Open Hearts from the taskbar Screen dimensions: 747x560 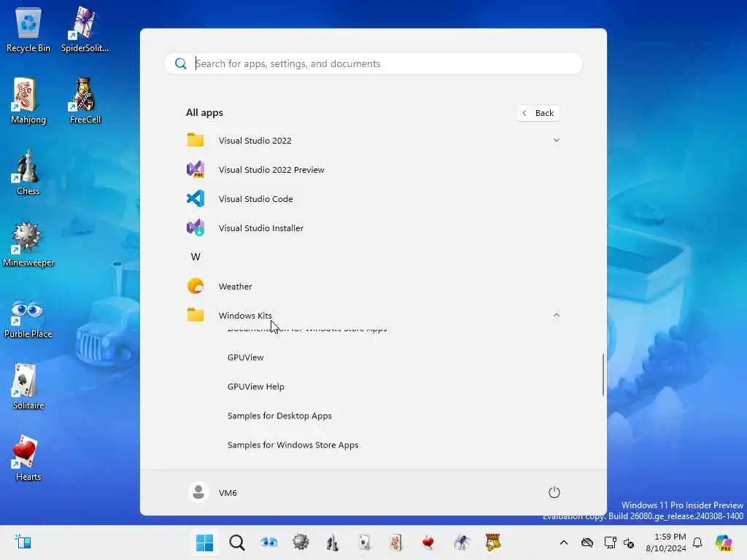(428, 542)
